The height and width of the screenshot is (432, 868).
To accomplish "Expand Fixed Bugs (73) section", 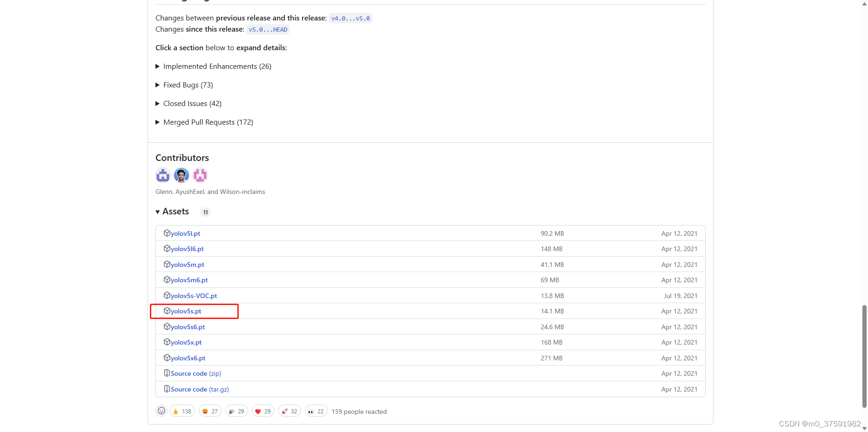I will click(184, 85).
